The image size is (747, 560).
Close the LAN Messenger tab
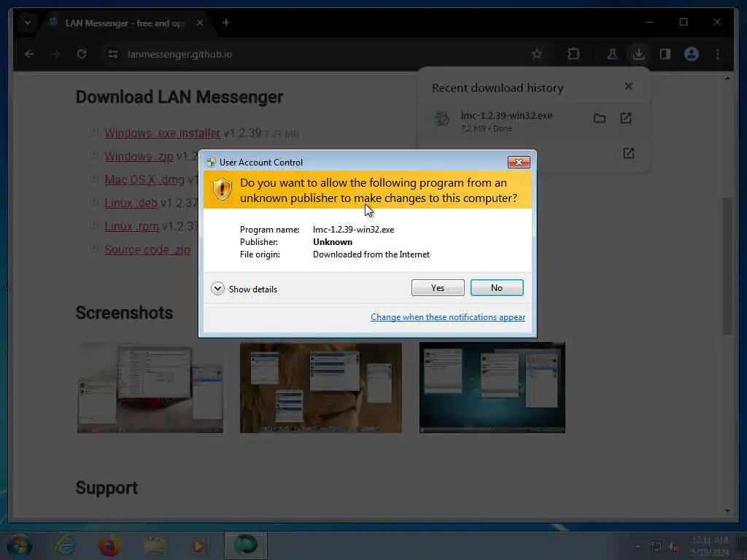200,23
